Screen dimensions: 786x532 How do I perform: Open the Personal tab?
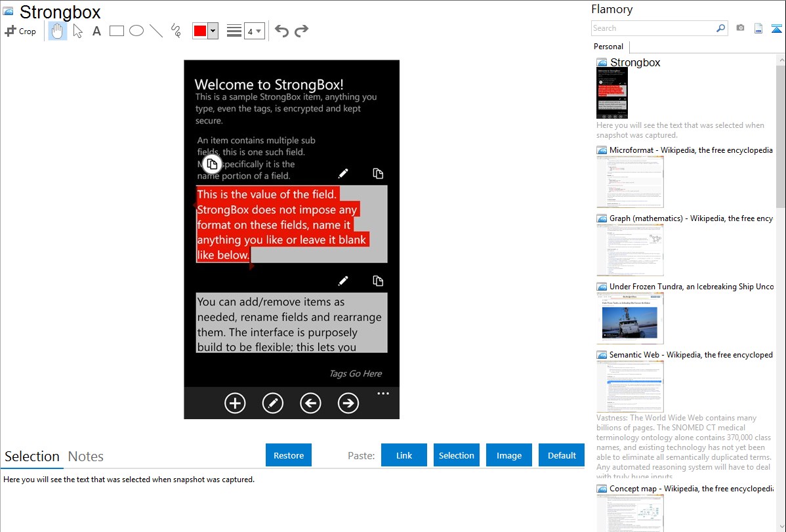tap(609, 47)
